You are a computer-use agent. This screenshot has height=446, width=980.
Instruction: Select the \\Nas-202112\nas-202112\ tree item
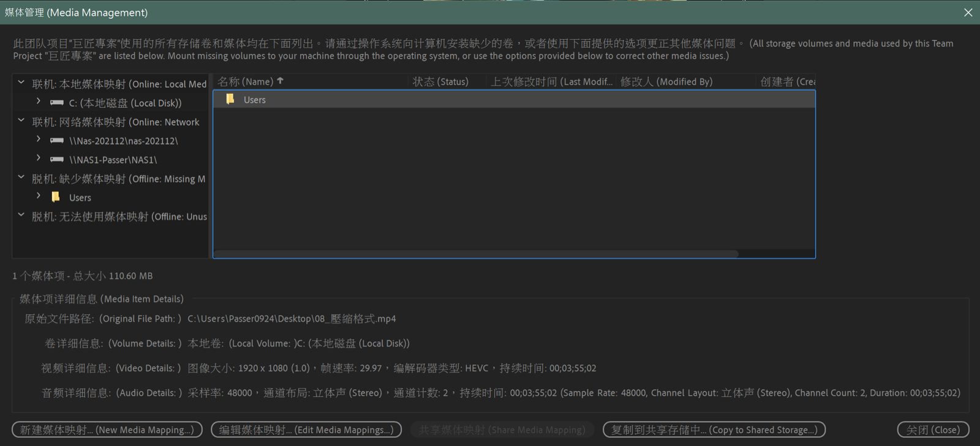(x=123, y=141)
